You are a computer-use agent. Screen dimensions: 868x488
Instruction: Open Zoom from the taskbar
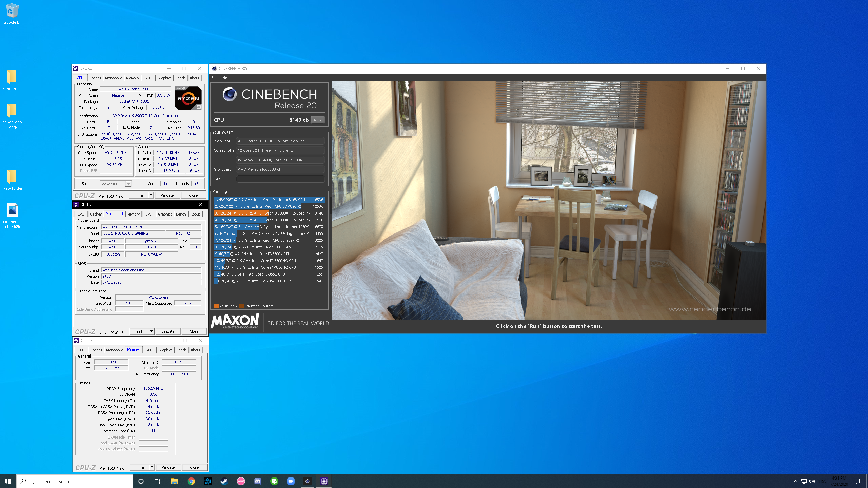(x=291, y=481)
